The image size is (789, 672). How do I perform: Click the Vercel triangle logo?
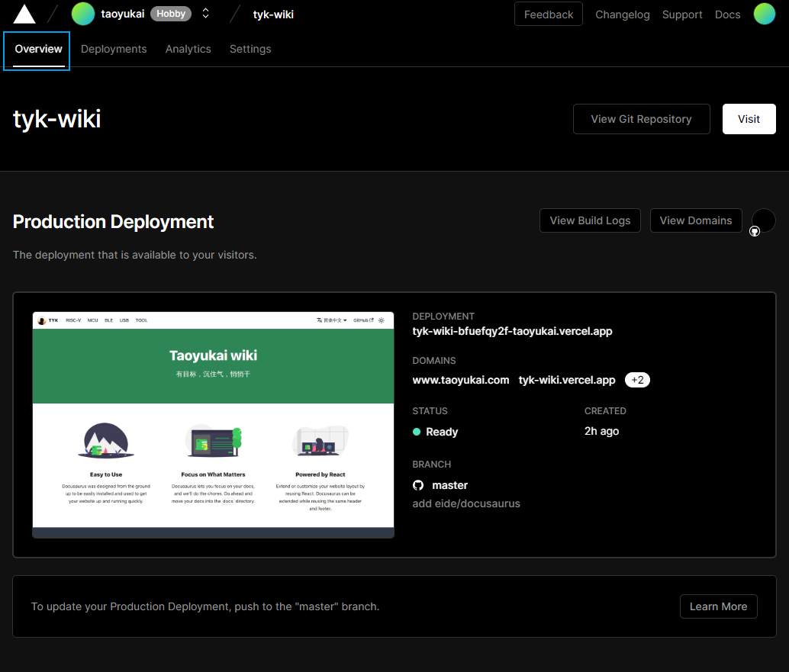point(24,14)
